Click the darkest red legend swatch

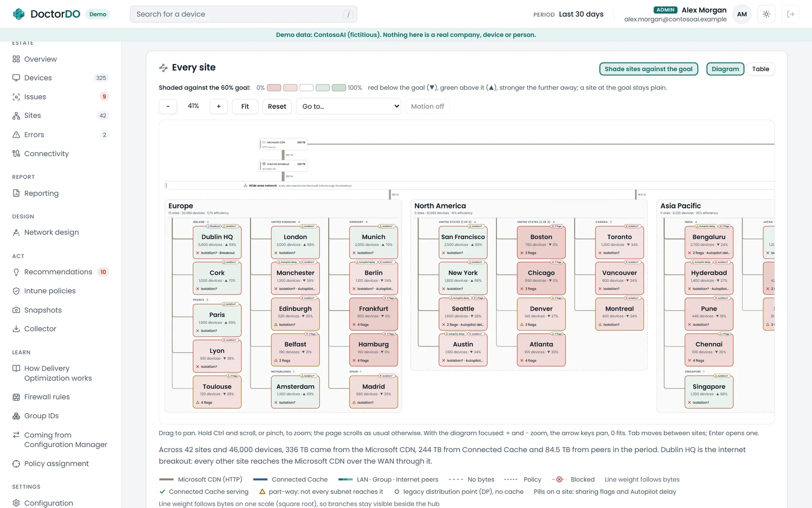tap(274, 88)
